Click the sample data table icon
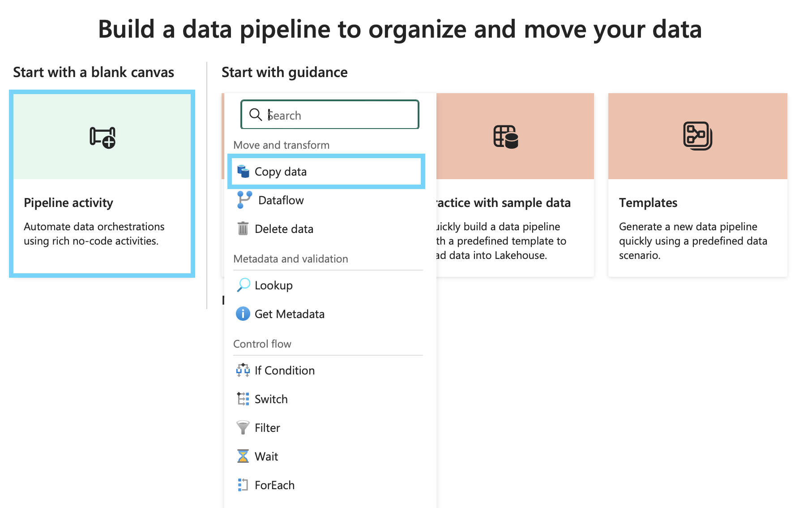This screenshot has width=812, height=508. (506, 137)
